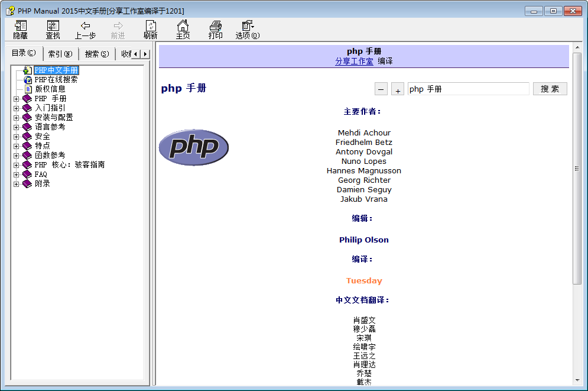Open the 选项 (Options) toolbar icon

coord(248,25)
